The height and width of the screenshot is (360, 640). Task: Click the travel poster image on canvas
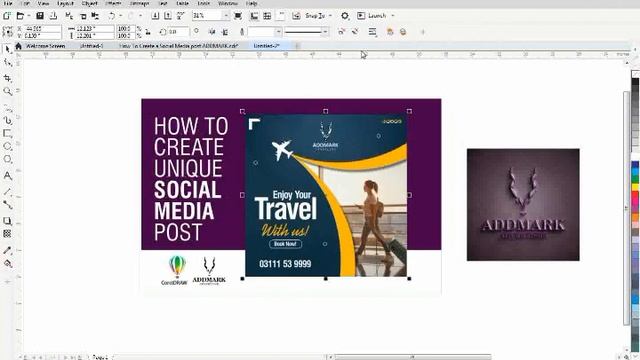click(326, 195)
